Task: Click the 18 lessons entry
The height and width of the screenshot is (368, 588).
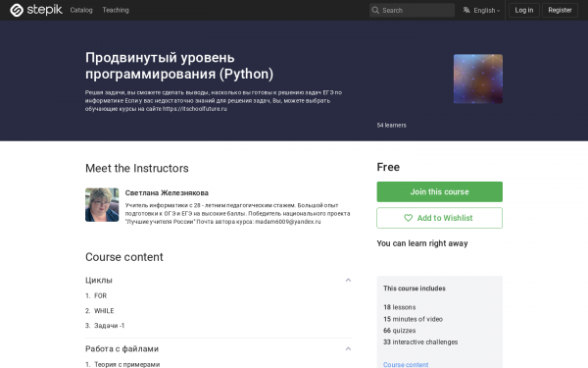Action: [x=400, y=307]
